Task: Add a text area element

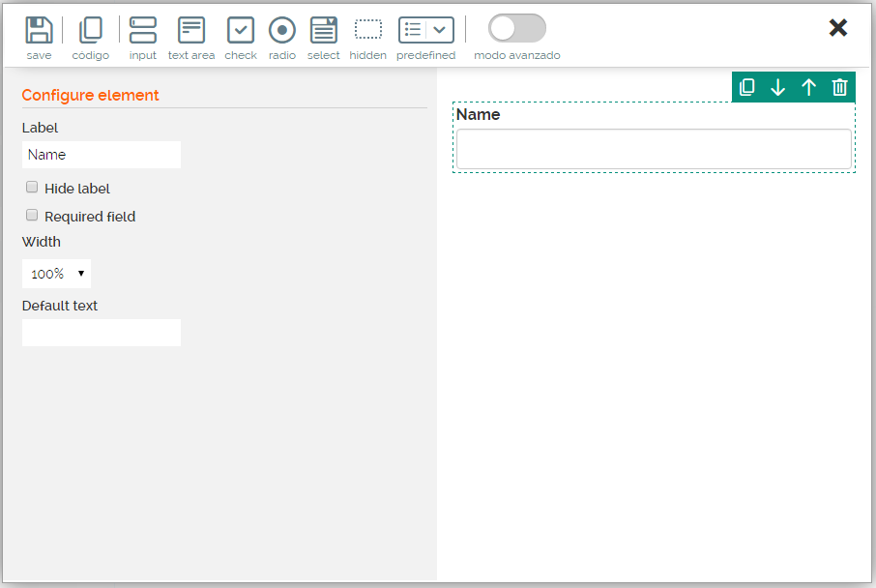Action: [x=191, y=31]
